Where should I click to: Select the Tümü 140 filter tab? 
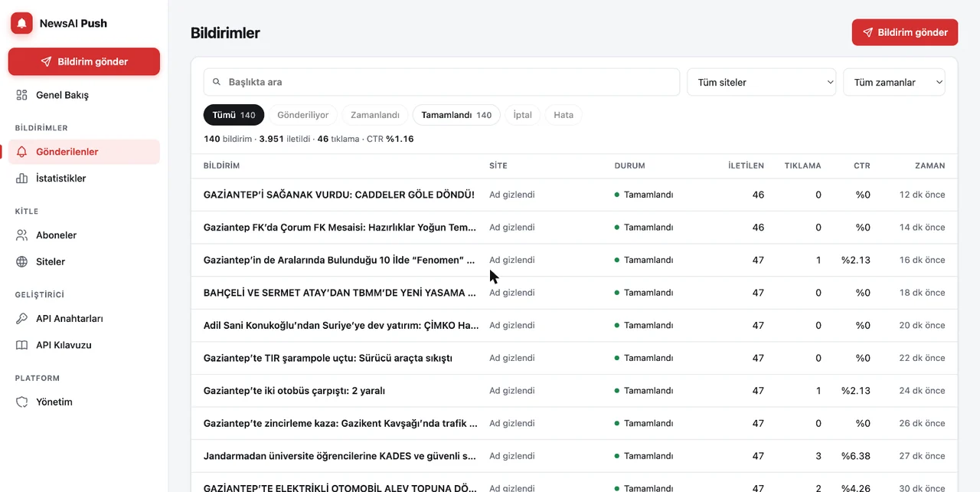tap(234, 115)
